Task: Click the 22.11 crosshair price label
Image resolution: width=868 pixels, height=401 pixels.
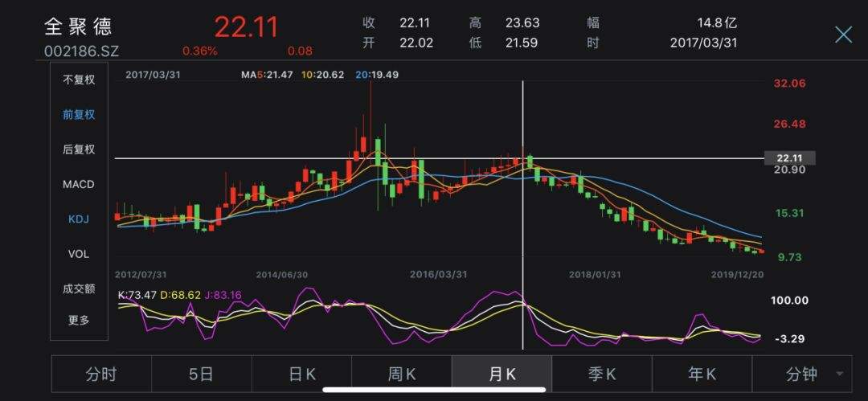Action: point(790,158)
